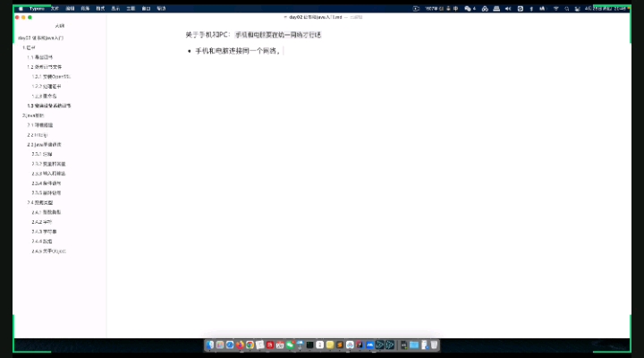Go to outline item 2.3.5
644x358 pixels.
(46, 192)
